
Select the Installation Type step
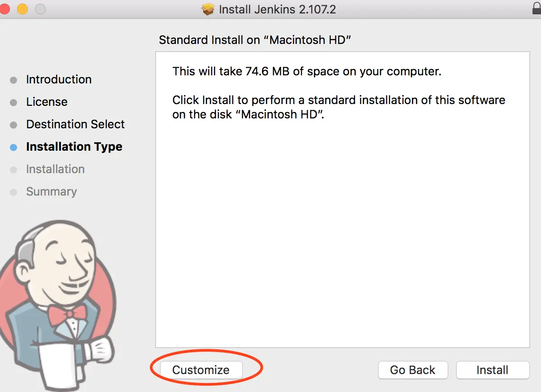[x=74, y=147]
